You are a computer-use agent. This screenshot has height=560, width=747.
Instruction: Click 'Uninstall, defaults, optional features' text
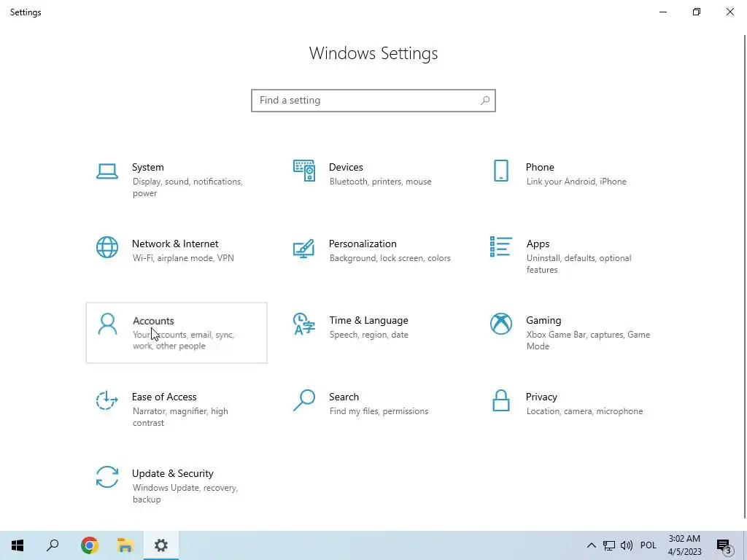pyautogui.click(x=578, y=264)
